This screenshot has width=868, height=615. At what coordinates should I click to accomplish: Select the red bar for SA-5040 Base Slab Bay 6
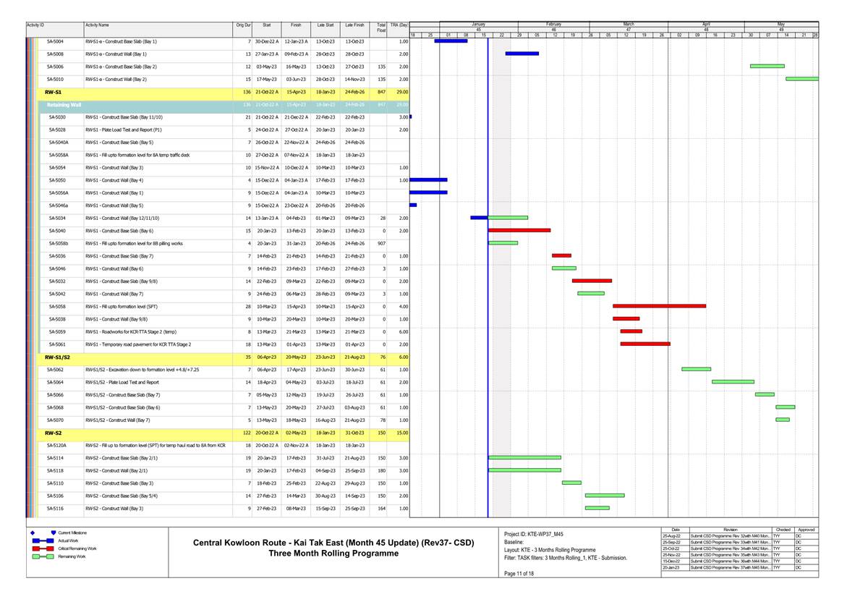click(x=519, y=230)
